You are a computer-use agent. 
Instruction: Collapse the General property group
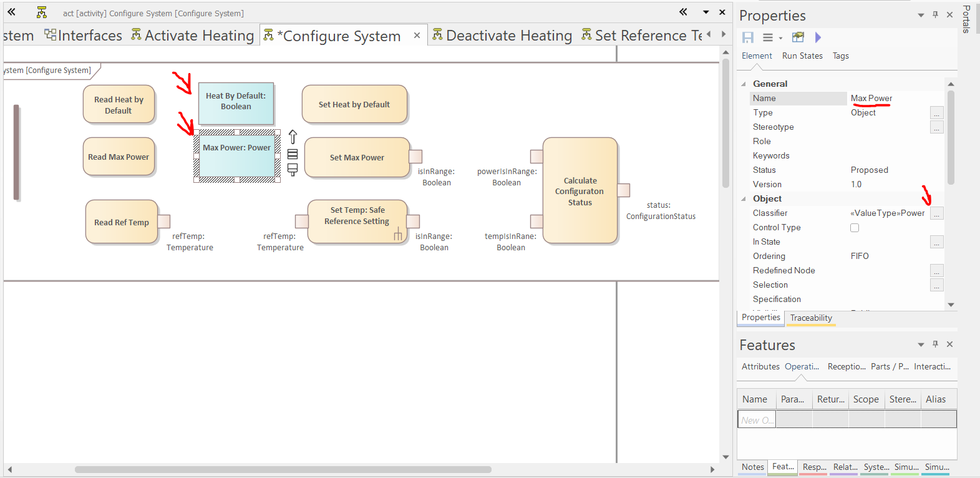tap(744, 84)
